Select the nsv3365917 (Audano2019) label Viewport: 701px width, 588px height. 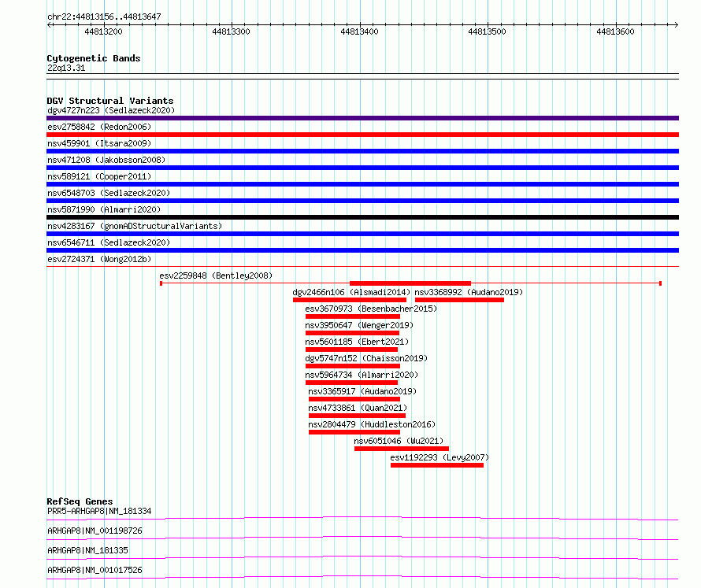pos(362,391)
